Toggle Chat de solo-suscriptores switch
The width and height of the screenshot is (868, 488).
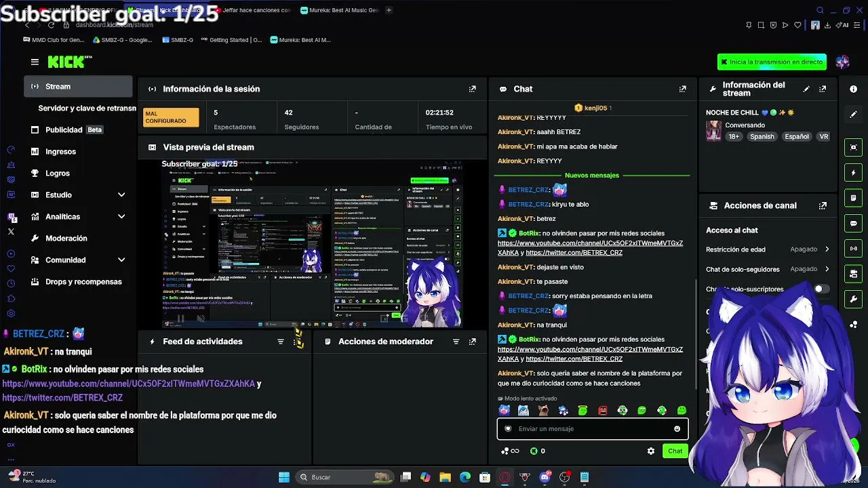pos(821,289)
